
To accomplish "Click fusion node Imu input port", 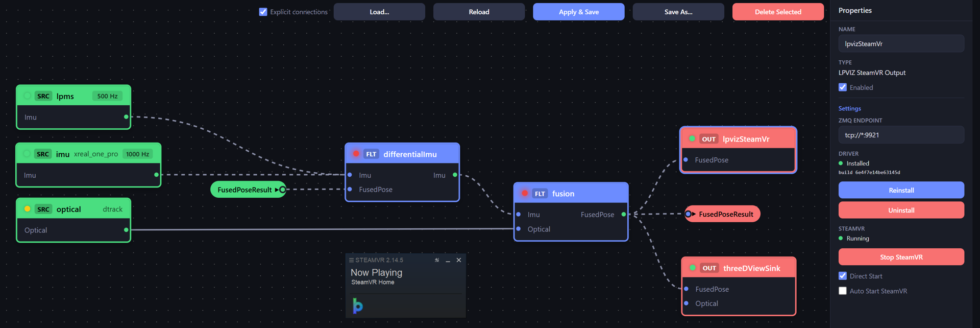I will pos(519,214).
